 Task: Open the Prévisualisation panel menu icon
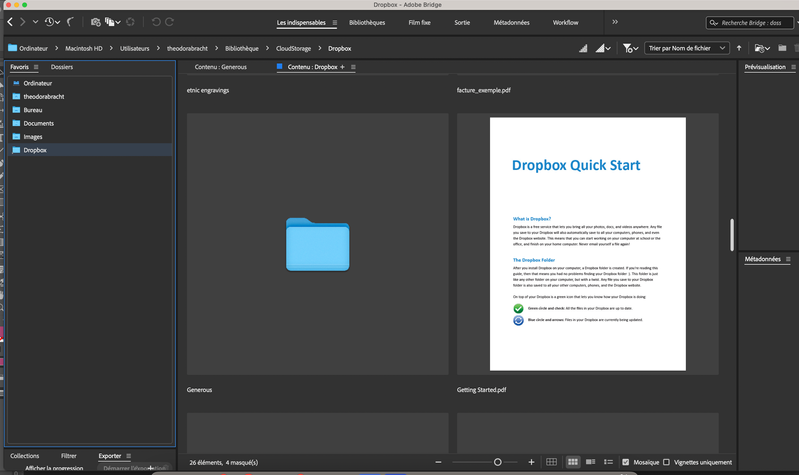(x=793, y=67)
